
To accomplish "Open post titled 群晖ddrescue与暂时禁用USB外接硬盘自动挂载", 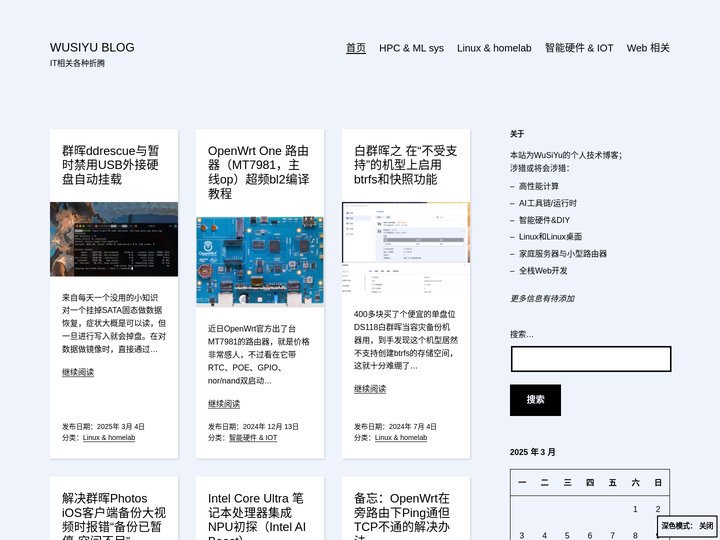I will pos(111,165).
